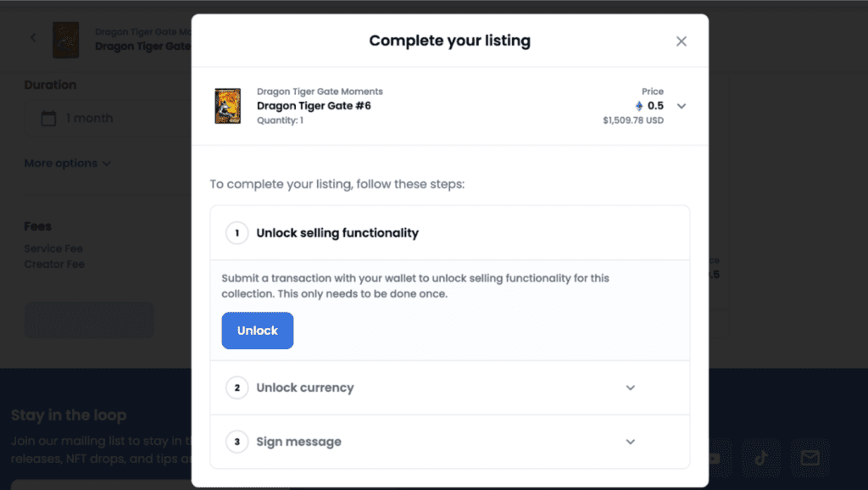Click the Unlock button
868x490 pixels.
click(258, 331)
